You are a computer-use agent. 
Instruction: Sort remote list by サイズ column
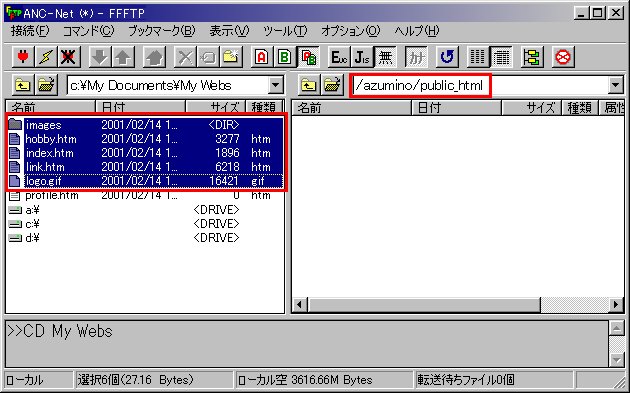[531, 108]
